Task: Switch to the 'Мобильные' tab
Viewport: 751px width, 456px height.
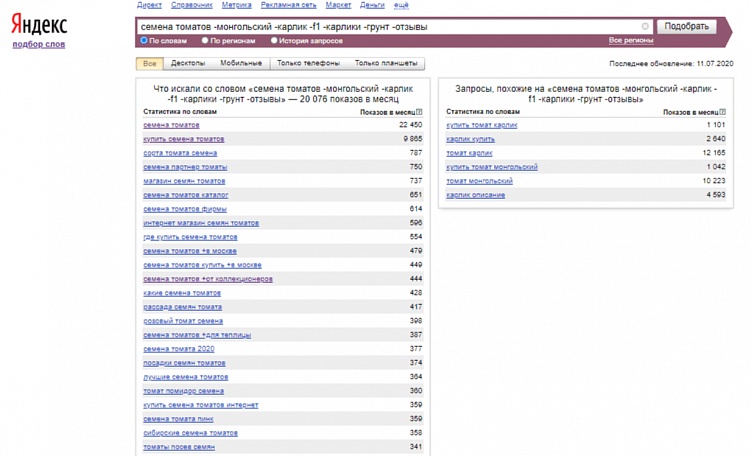Action: coord(241,63)
